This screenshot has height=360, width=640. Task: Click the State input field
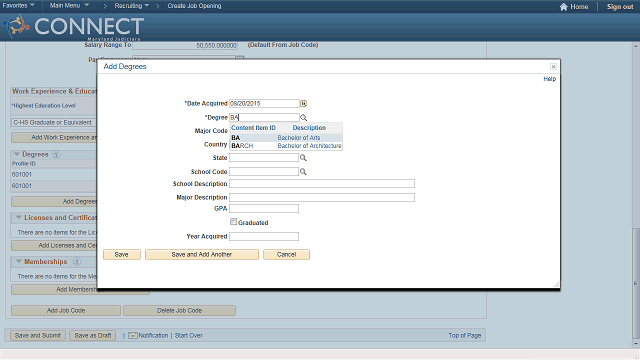pos(264,158)
